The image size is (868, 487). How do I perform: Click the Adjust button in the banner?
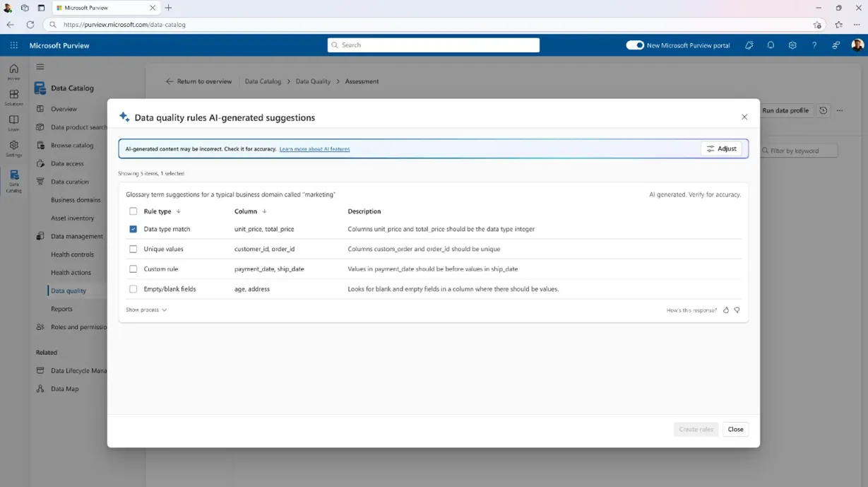tap(722, 149)
